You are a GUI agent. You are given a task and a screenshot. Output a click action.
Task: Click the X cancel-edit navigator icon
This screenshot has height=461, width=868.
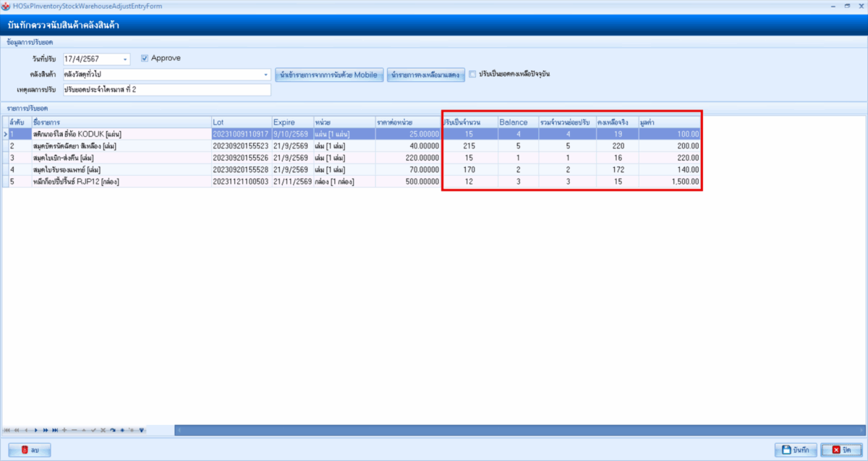coord(103,430)
